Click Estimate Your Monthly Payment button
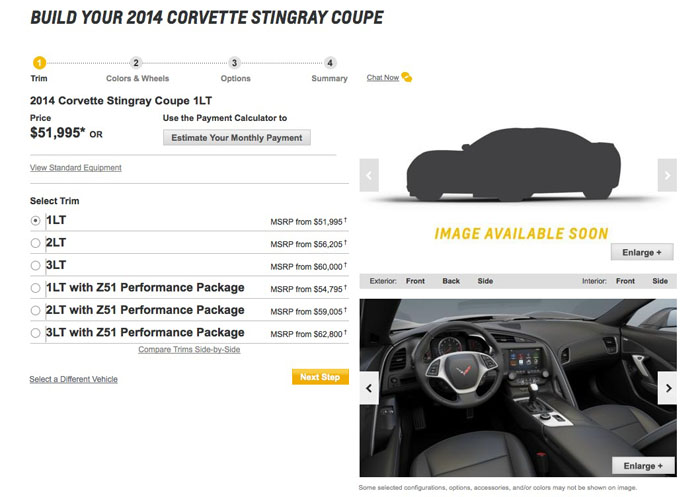Viewport: 700px width, 497px height. (x=237, y=138)
